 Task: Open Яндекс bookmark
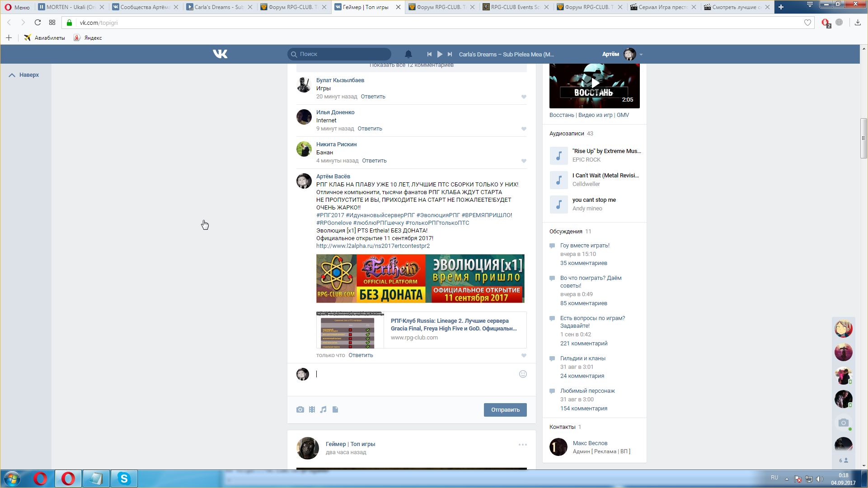pyautogui.click(x=88, y=38)
